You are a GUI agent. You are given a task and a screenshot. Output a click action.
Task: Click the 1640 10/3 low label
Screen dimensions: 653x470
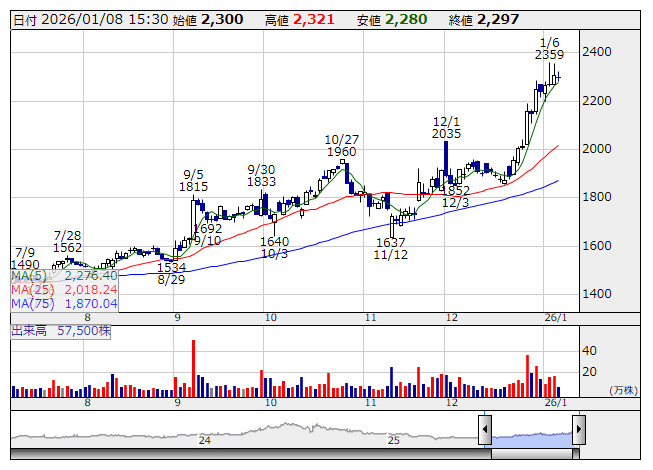(x=274, y=248)
